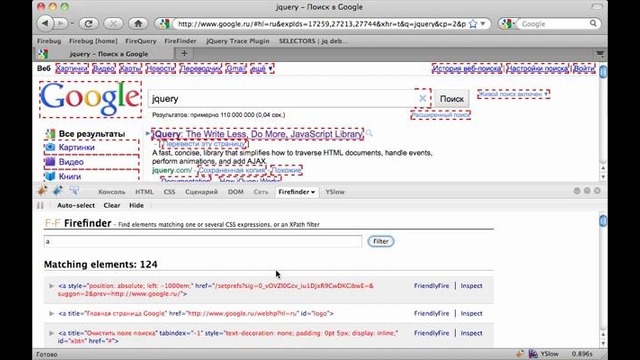
Task: Open a new tab with the plus button
Action: (184, 53)
